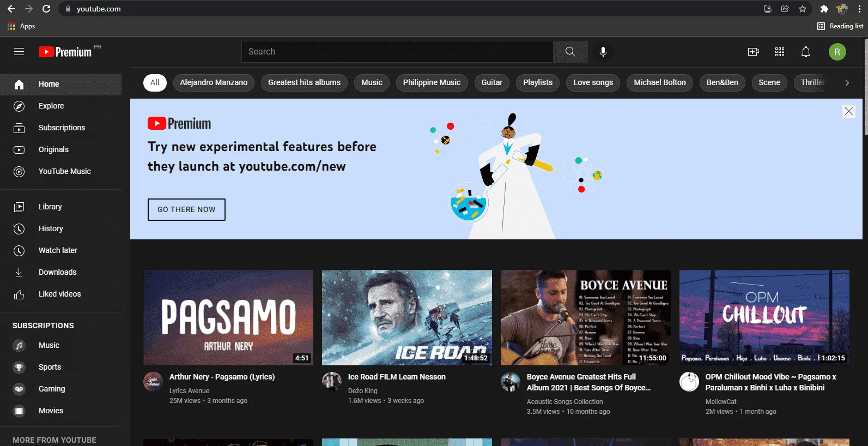This screenshot has width=868, height=446.
Task: Select the All filter chip
Action: click(x=155, y=83)
